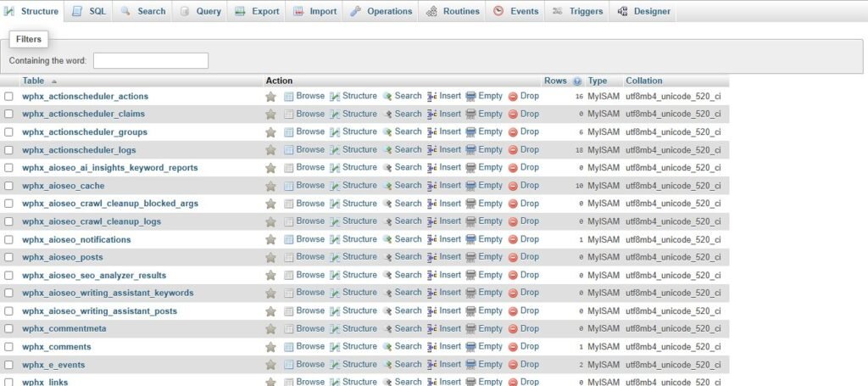The width and height of the screenshot is (868, 386).
Task: Click Drop icon for wphx_actionscheduler_claims
Action: click(513, 114)
